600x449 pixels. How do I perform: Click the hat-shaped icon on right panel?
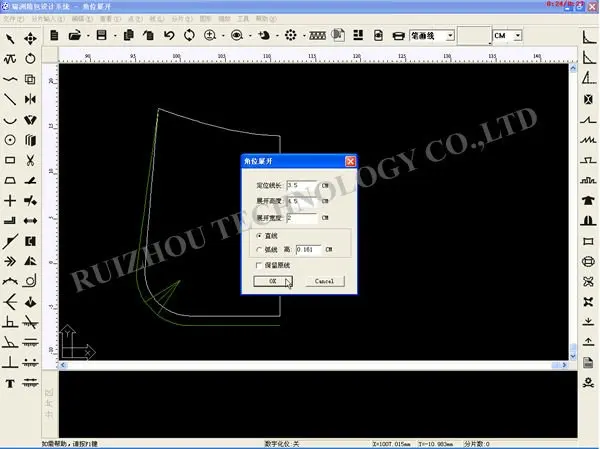click(589, 200)
